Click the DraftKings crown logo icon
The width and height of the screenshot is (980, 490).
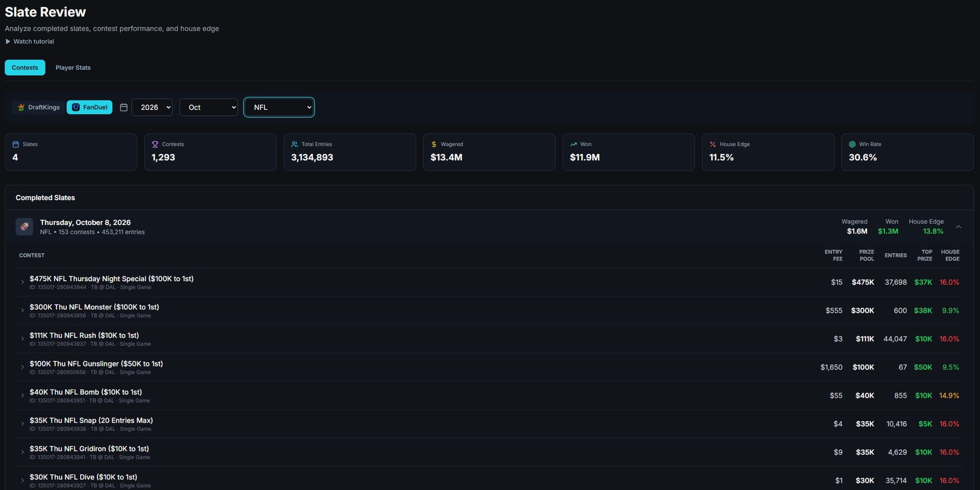coord(21,107)
